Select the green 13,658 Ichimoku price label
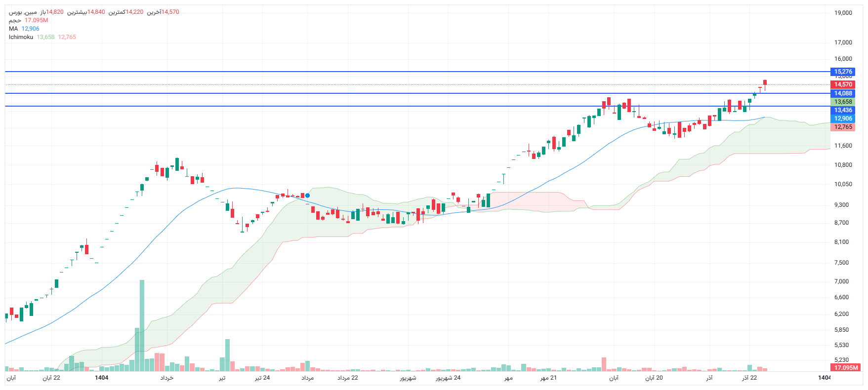 point(843,102)
